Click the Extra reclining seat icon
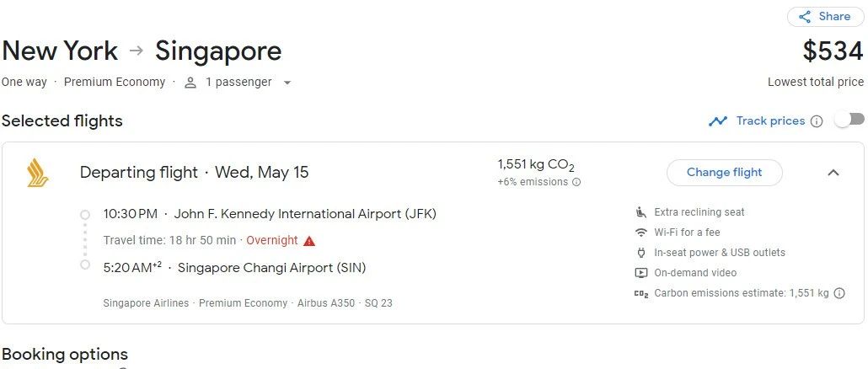Screen dimensions: 868x369 pyautogui.click(x=641, y=212)
